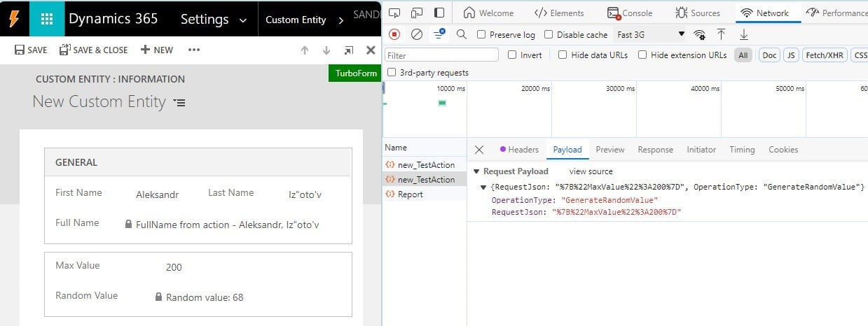868x326 pixels.
Task: Click the export HAR download arrow icon
Action: (x=743, y=34)
